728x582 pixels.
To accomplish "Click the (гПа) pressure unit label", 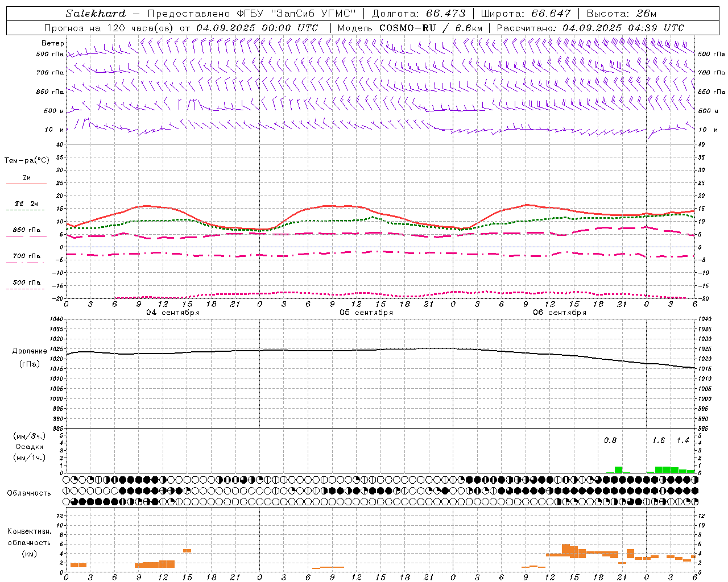I will [x=30, y=364].
